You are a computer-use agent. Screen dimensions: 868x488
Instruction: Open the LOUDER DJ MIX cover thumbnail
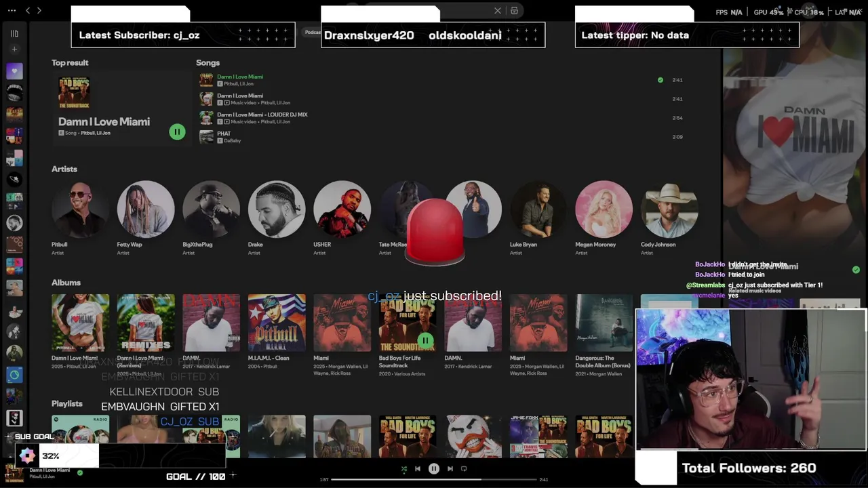click(x=206, y=118)
